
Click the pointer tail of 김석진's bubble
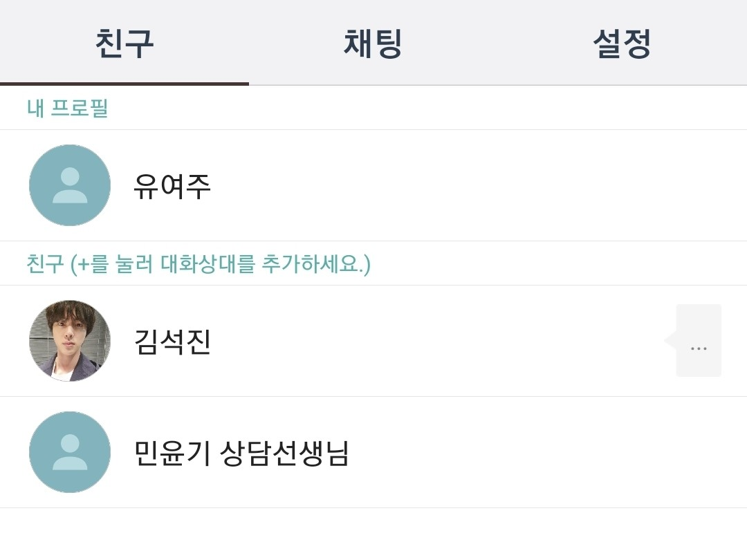[670, 340]
